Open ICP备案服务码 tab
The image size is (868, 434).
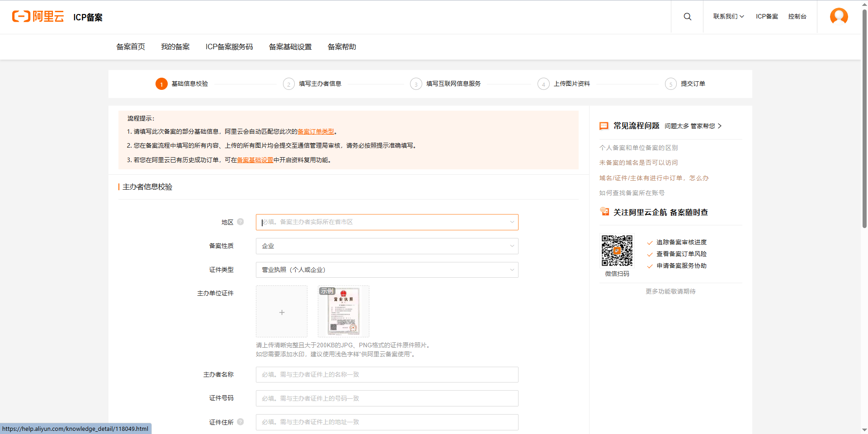[229, 47]
